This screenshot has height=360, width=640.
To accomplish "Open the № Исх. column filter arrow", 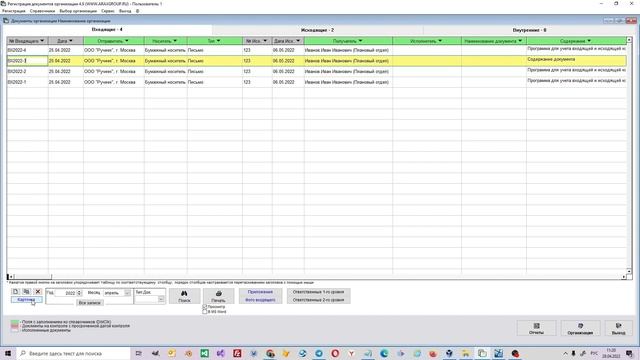I will [265, 41].
